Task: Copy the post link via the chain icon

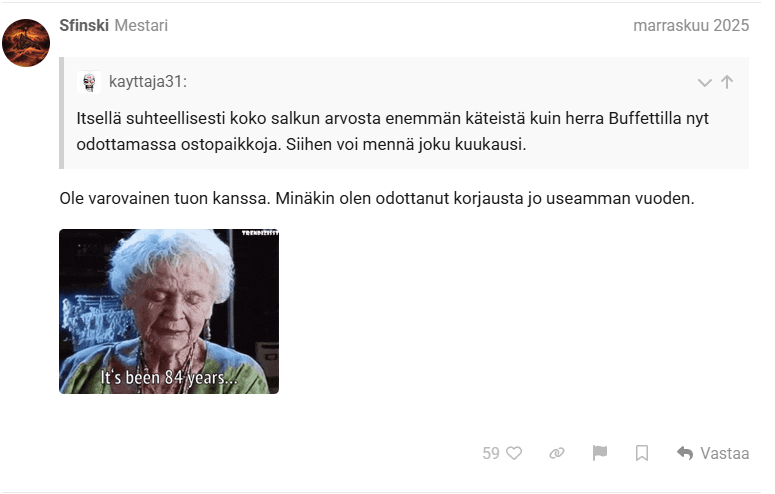Action: 557,453
